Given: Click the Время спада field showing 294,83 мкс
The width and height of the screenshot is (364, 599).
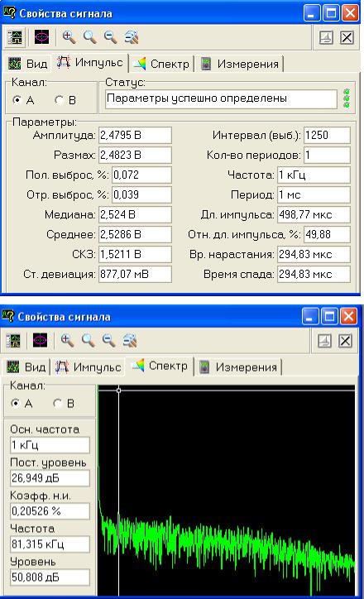Looking at the screenshot, I should 314,275.
